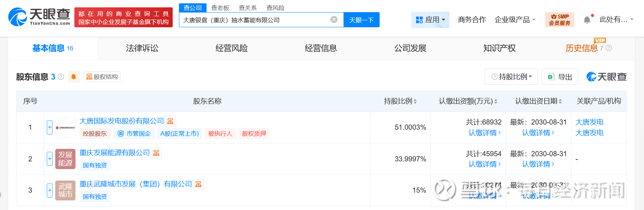
Task: Open the notification bell in header
Action: click(x=587, y=20)
